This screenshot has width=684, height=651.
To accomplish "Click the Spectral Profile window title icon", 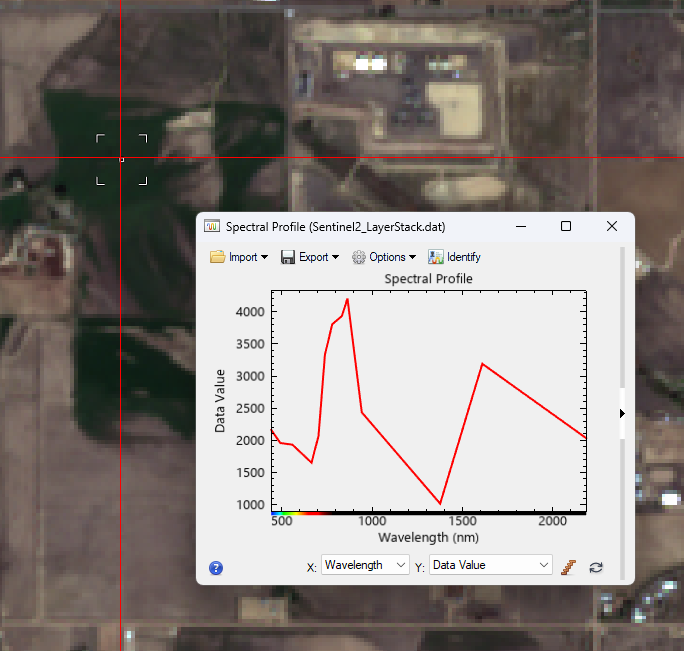I will point(212,227).
